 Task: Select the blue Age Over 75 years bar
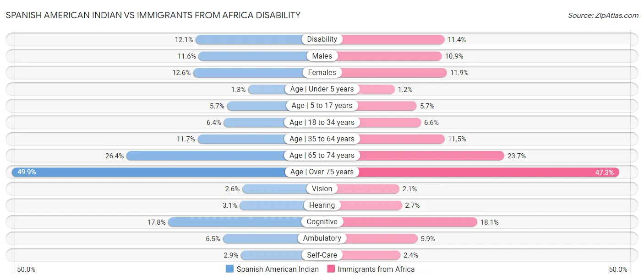click(x=147, y=172)
